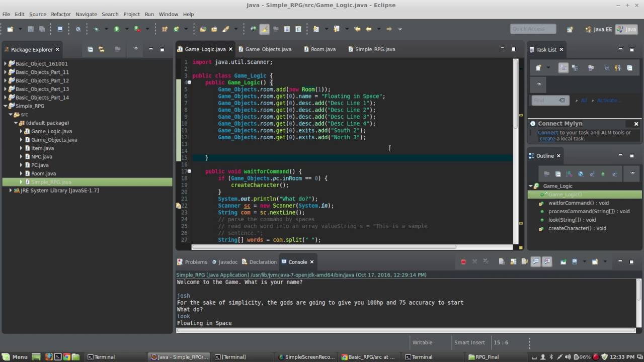This screenshot has width=644, height=362.
Task: Click the Open Perspective icon
Action: click(570, 29)
